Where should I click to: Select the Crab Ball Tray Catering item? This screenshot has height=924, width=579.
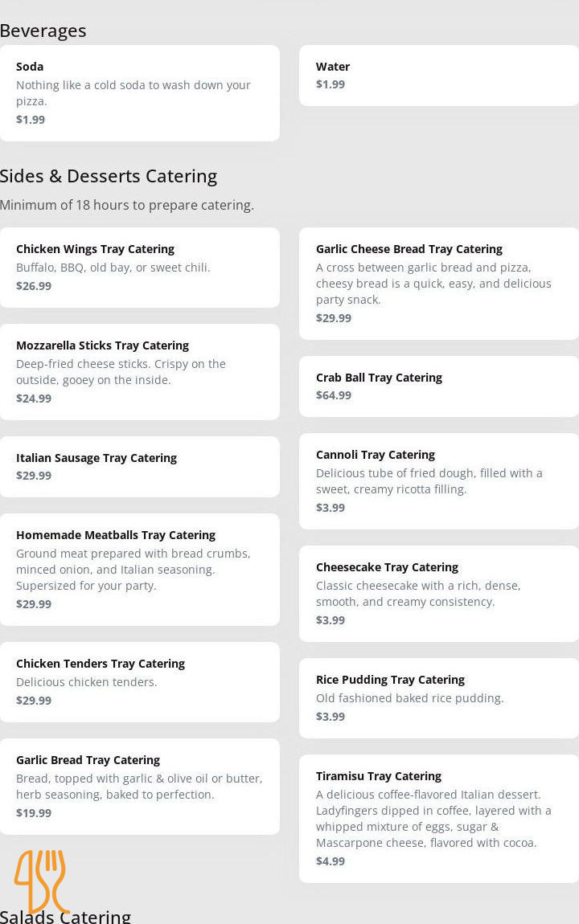pos(438,386)
